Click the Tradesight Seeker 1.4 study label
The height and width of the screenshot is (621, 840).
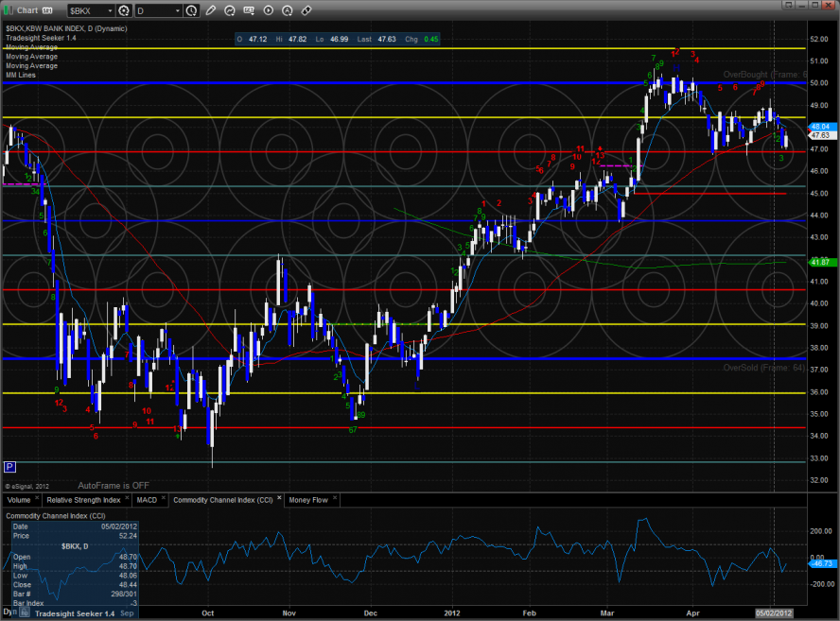click(x=41, y=37)
